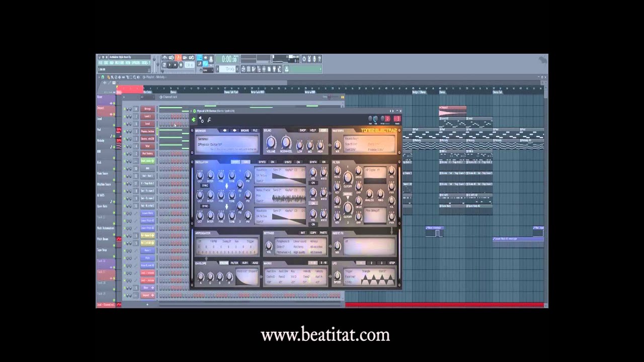This screenshot has width=644, height=362.
Task: Open the OPTIONS menu
Action: pyautogui.click(x=136, y=63)
